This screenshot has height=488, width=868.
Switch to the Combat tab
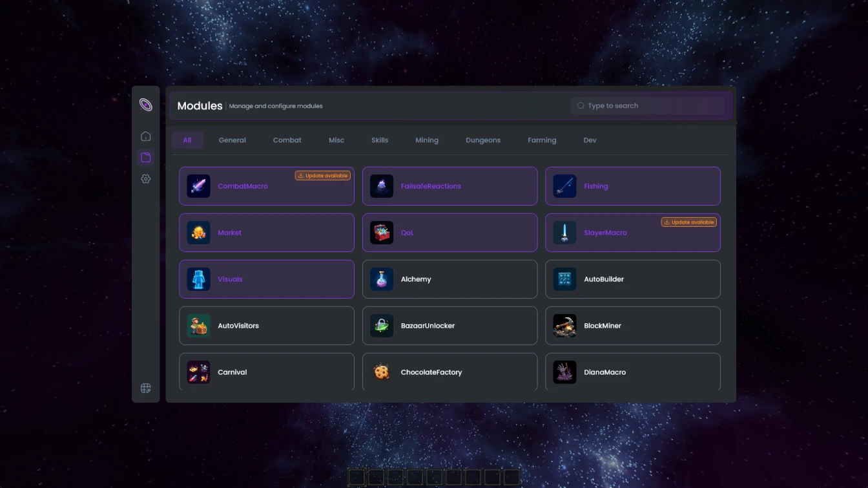(287, 140)
